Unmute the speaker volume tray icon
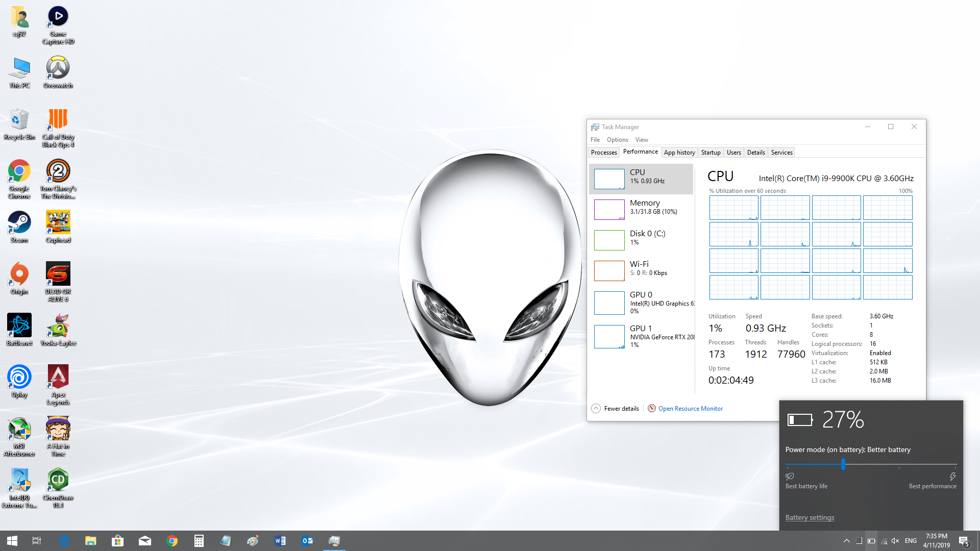 [895, 541]
